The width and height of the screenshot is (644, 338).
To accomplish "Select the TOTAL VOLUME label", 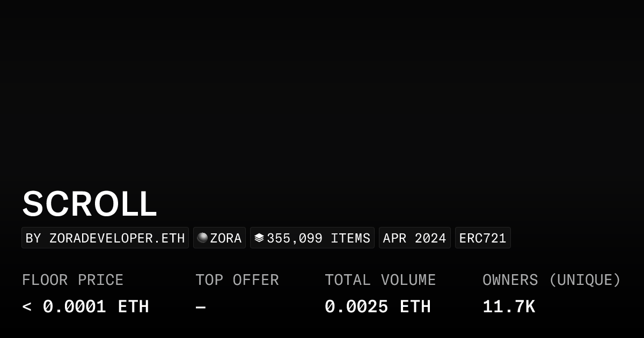I will [x=380, y=280].
